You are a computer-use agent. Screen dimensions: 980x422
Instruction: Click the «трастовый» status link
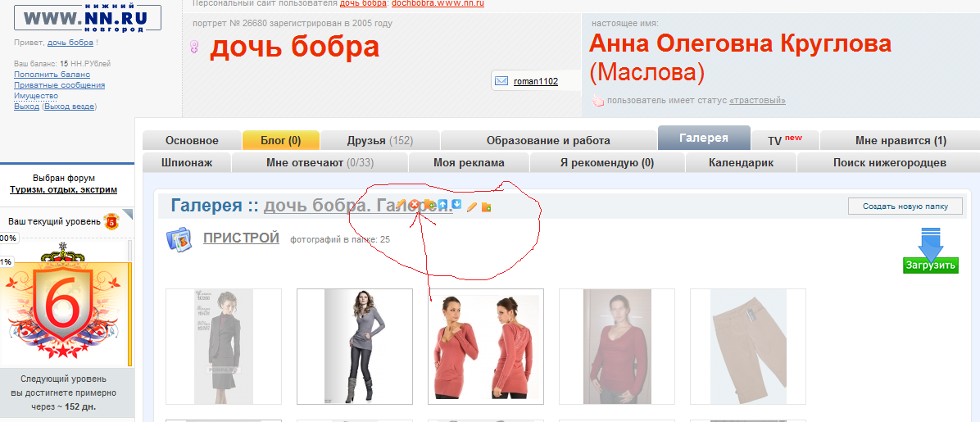[757, 101]
